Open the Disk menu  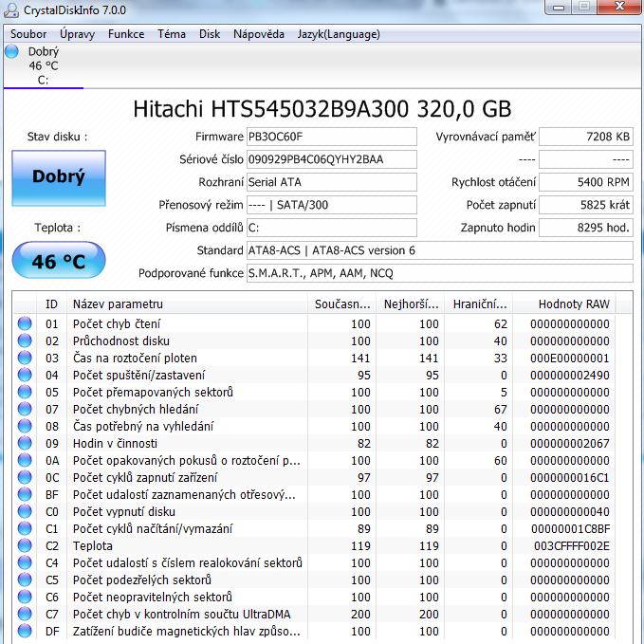point(210,34)
